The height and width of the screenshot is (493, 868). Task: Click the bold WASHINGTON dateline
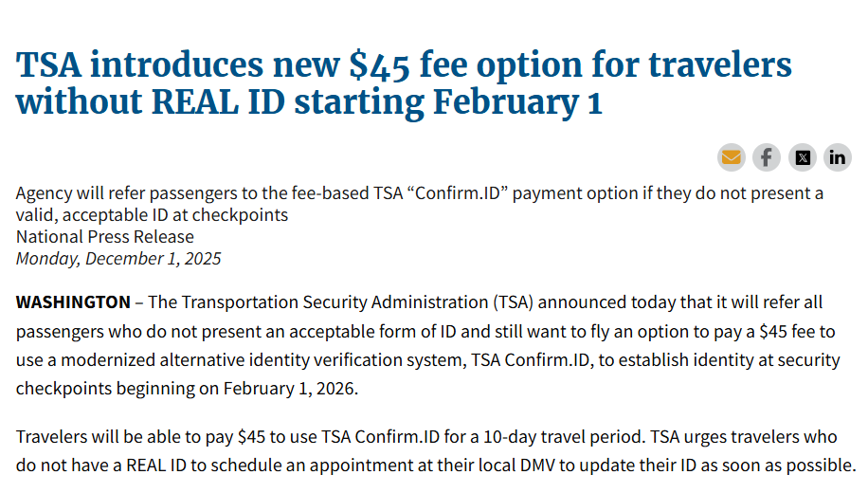pyautogui.click(x=73, y=302)
